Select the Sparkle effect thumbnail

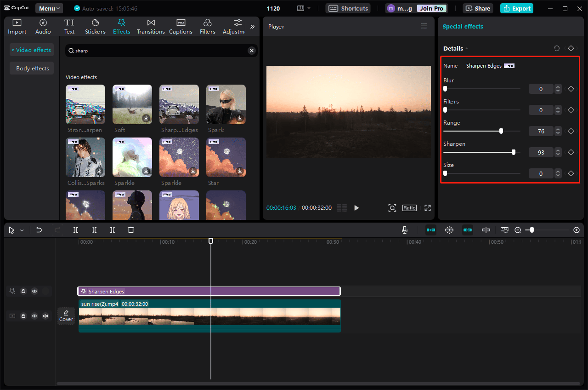click(132, 157)
